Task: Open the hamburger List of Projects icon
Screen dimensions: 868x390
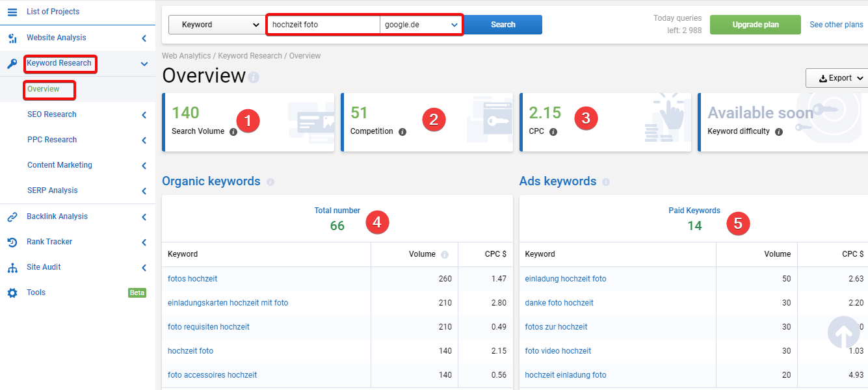Action: [12, 12]
